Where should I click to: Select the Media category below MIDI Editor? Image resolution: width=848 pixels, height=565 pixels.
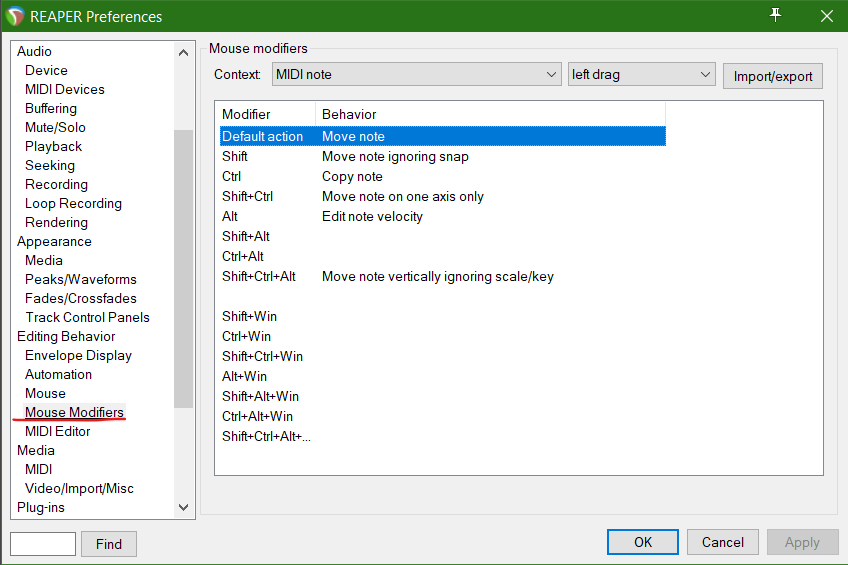coord(36,450)
